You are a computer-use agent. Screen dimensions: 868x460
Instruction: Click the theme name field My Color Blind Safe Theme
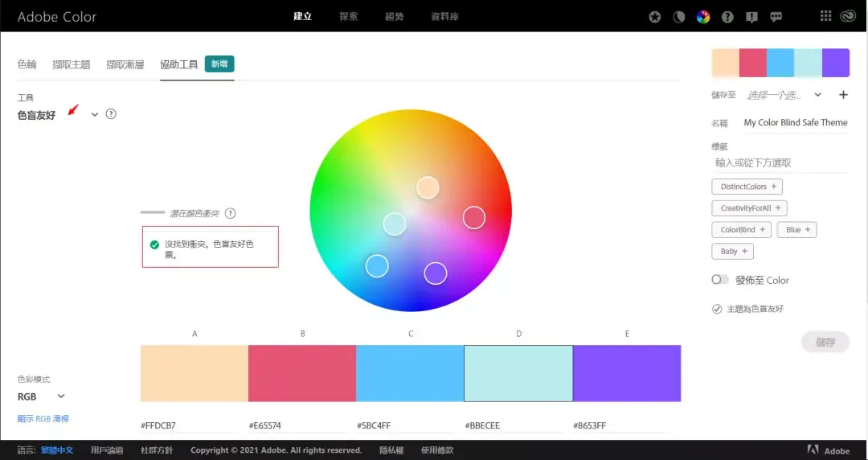pyautogui.click(x=796, y=122)
